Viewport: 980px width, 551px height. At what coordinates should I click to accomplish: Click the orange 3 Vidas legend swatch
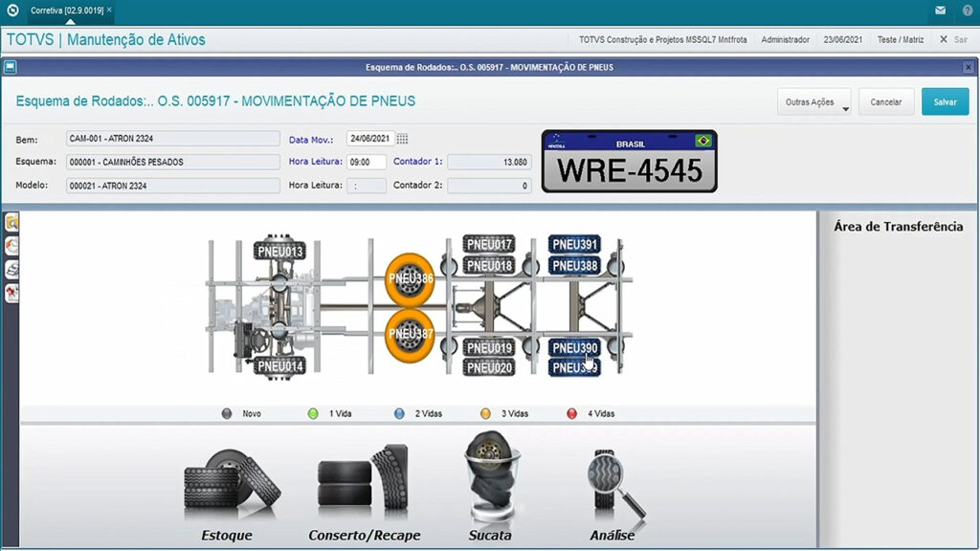click(x=485, y=413)
